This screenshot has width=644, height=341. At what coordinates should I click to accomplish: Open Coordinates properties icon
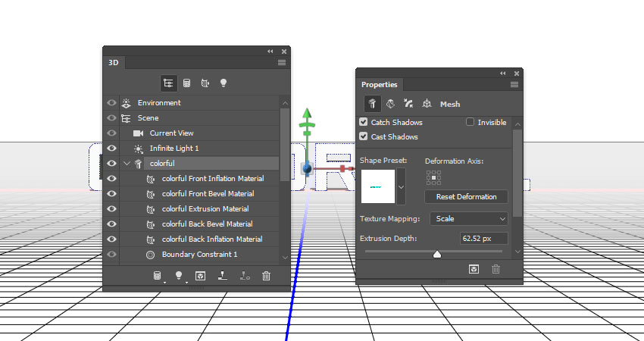tap(427, 104)
